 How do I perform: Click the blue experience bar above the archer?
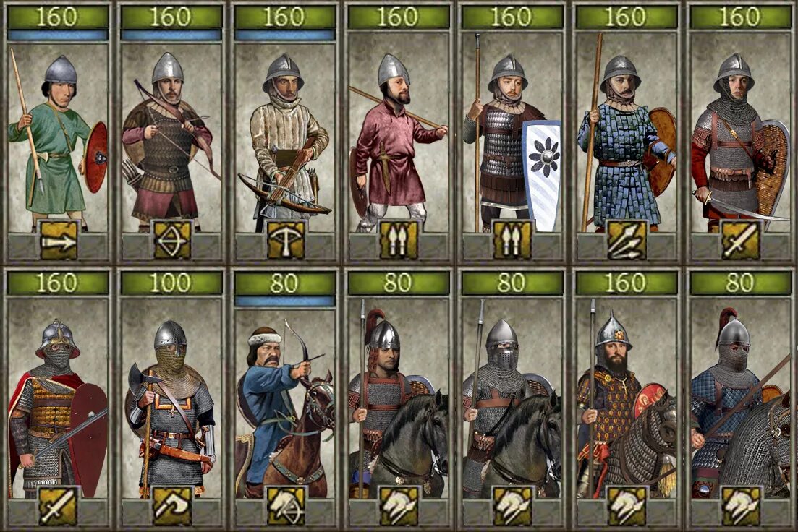(171, 35)
